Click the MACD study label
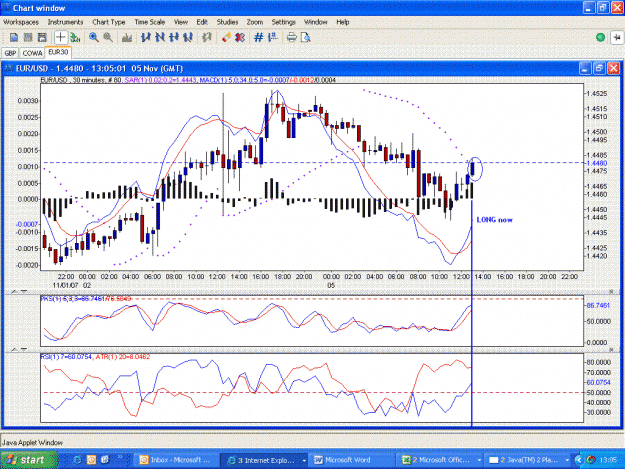 pos(267,80)
